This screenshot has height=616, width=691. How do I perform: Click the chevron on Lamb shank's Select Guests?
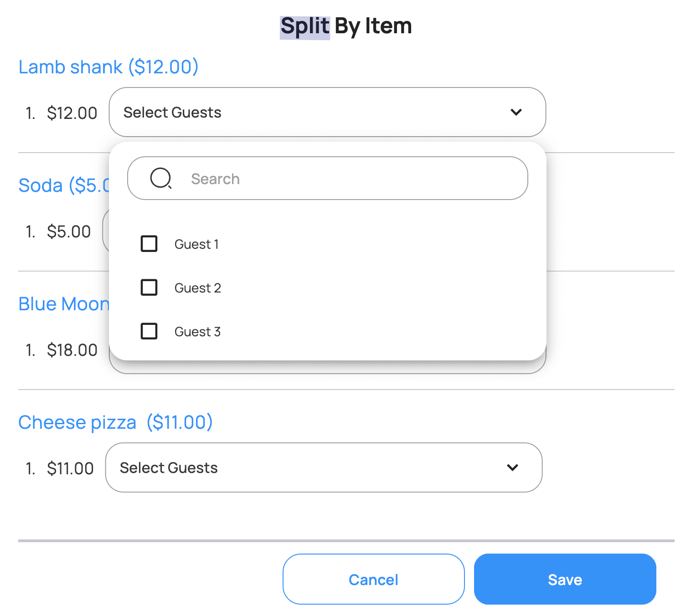click(516, 112)
